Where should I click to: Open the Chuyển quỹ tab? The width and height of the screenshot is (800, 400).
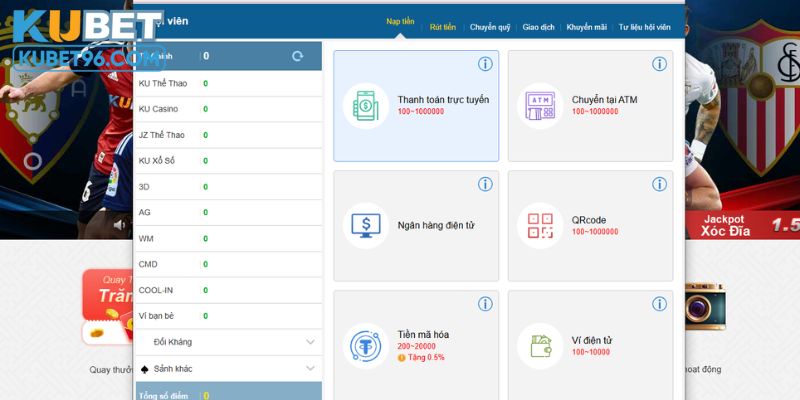click(x=489, y=28)
